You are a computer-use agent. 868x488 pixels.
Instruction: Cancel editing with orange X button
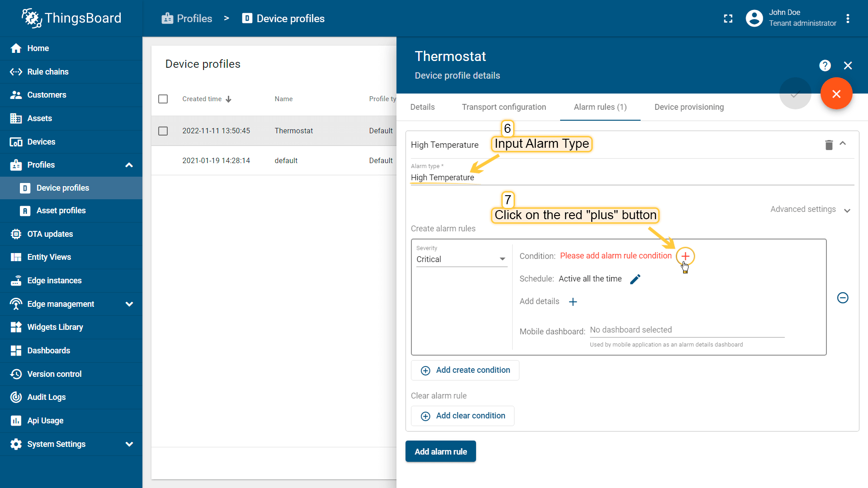pyautogui.click(x=836, y=94)
